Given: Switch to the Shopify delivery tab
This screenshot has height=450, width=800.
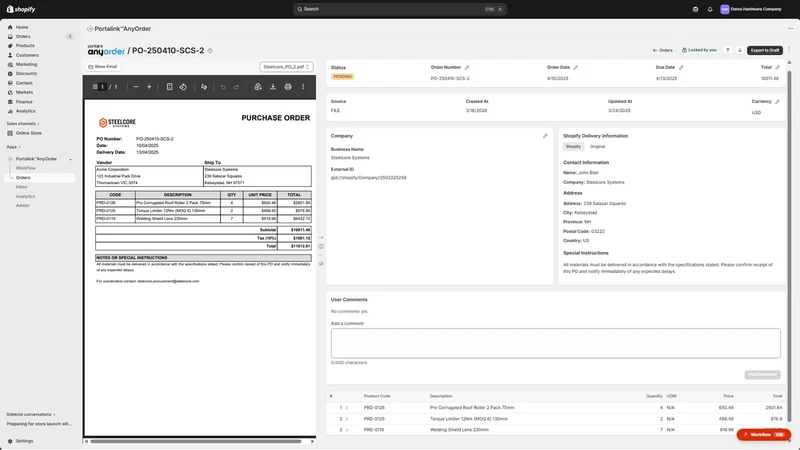Looking at the screenshot, I should point(573,146).
